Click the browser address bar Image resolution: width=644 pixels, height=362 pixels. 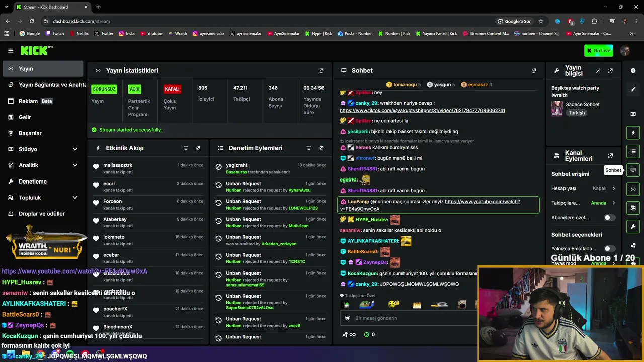pyautogui.click(x=267, y=21)
